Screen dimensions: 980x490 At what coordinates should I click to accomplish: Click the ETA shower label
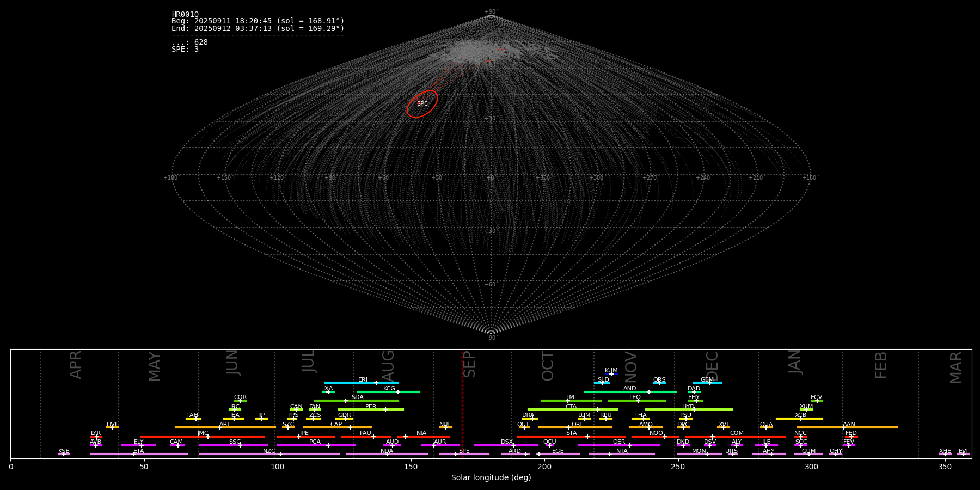tap(139, 451)
